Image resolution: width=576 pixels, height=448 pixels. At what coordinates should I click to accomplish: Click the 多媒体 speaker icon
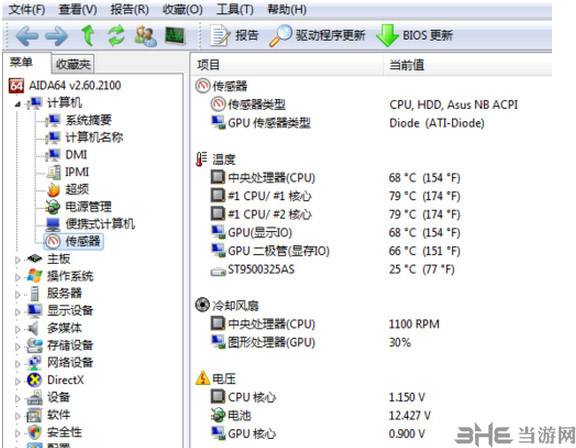34,328
